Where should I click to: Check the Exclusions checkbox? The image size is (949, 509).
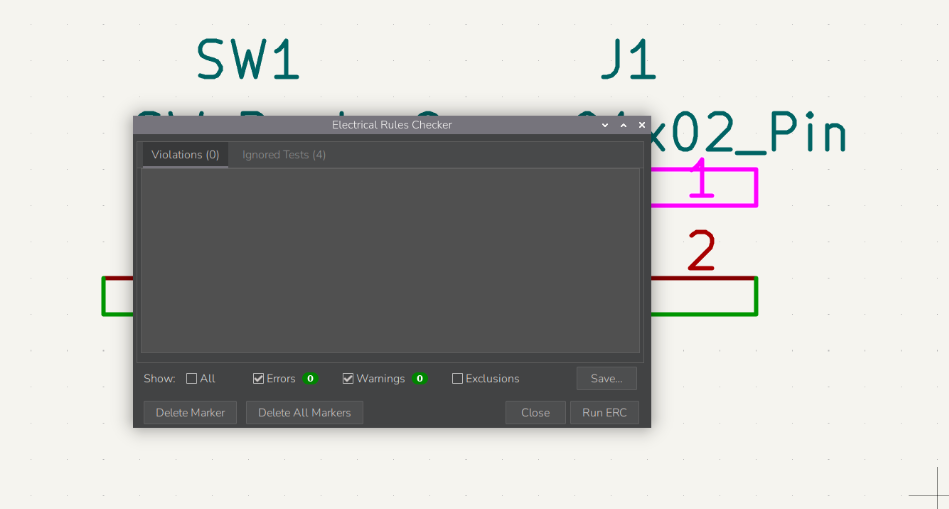pos(457,379)
